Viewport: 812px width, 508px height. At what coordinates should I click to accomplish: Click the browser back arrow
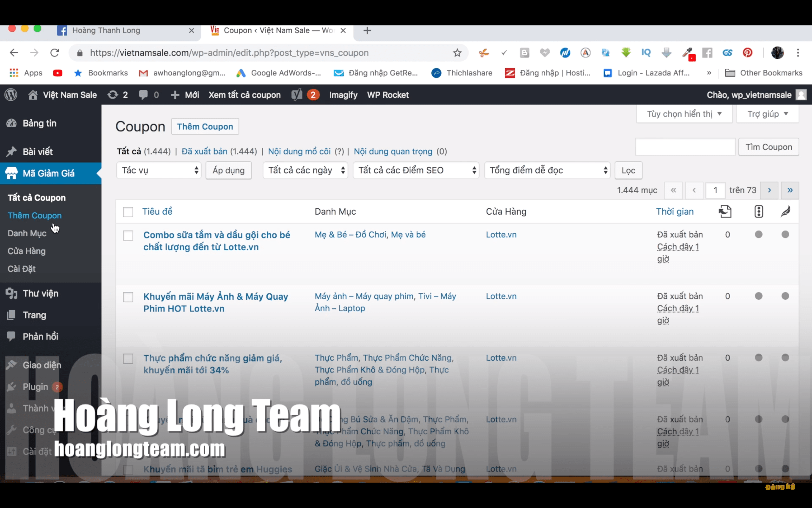tap(14, 53)
